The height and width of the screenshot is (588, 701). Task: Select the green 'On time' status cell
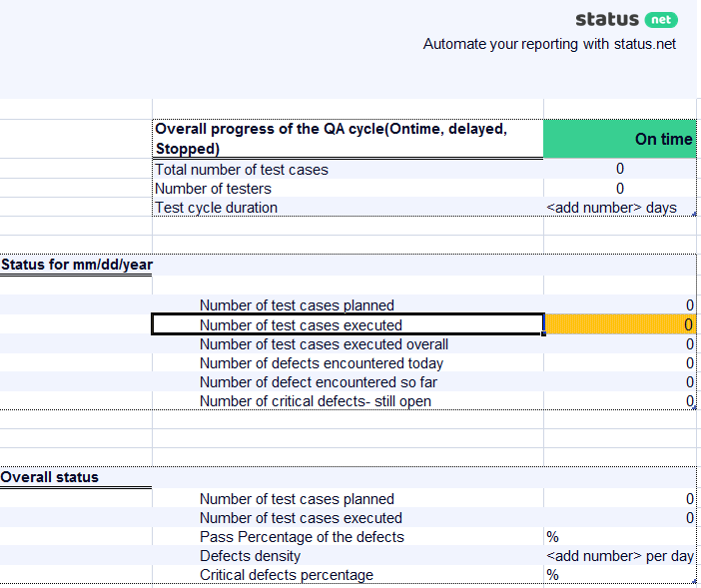[x=620, y=139]
